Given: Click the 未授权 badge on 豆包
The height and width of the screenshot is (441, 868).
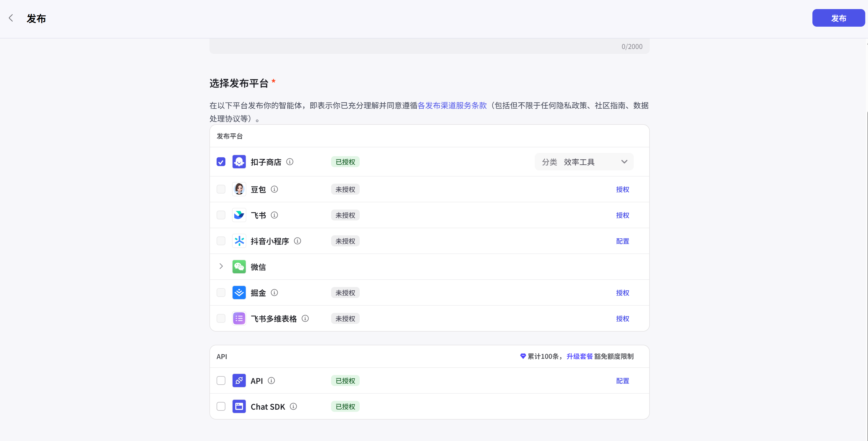Looking at the screenshot, I should (x=345, y=189).
